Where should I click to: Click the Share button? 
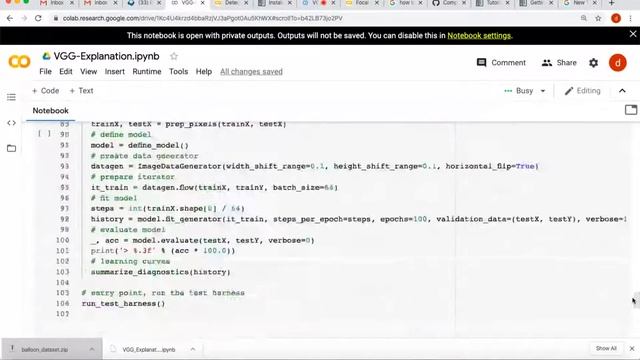pyautogui.click(x=559, y=62)
